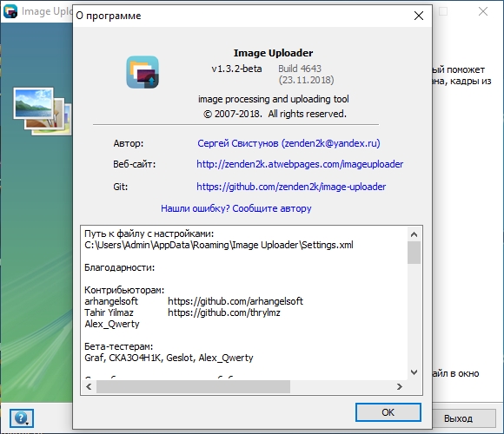Image resolution: width=504 pixels, height=434 pixels.
Task: Click the vertical scrollbar up arrow
Action: 414,234
